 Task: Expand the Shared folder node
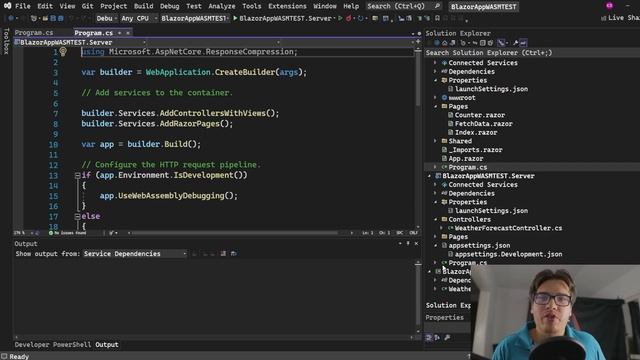pyautogui.click(x=436, y=141)
